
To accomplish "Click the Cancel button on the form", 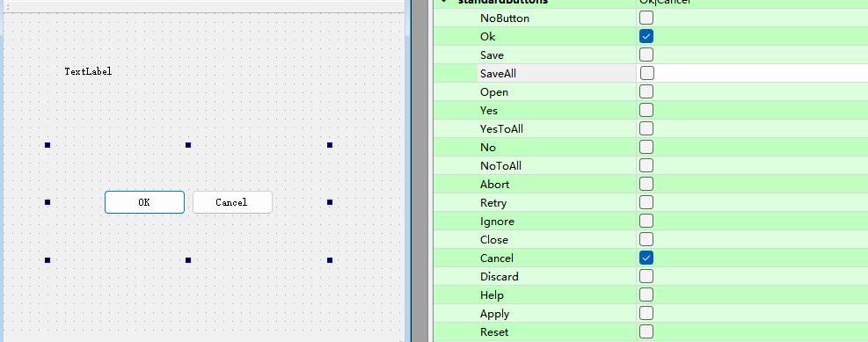I will click(x=232, y=202).
